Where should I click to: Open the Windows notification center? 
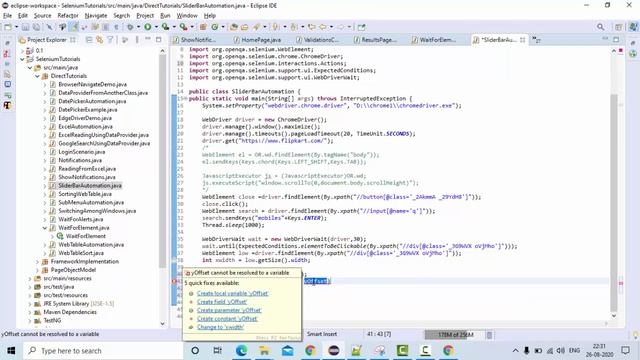[x=625, y=350]
